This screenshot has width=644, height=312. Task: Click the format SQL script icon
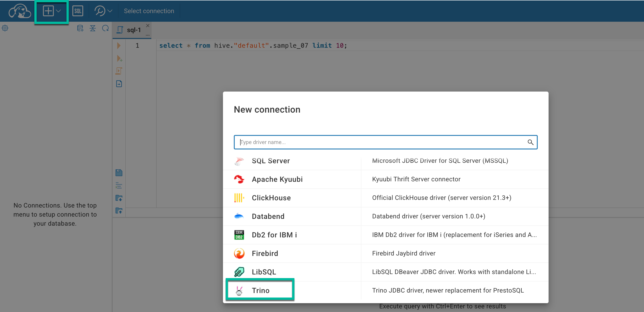[x=119, y=185]
